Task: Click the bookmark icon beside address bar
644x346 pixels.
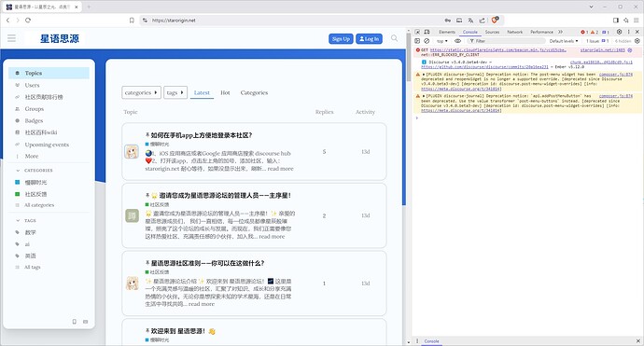Action: (x=132, y=21)
